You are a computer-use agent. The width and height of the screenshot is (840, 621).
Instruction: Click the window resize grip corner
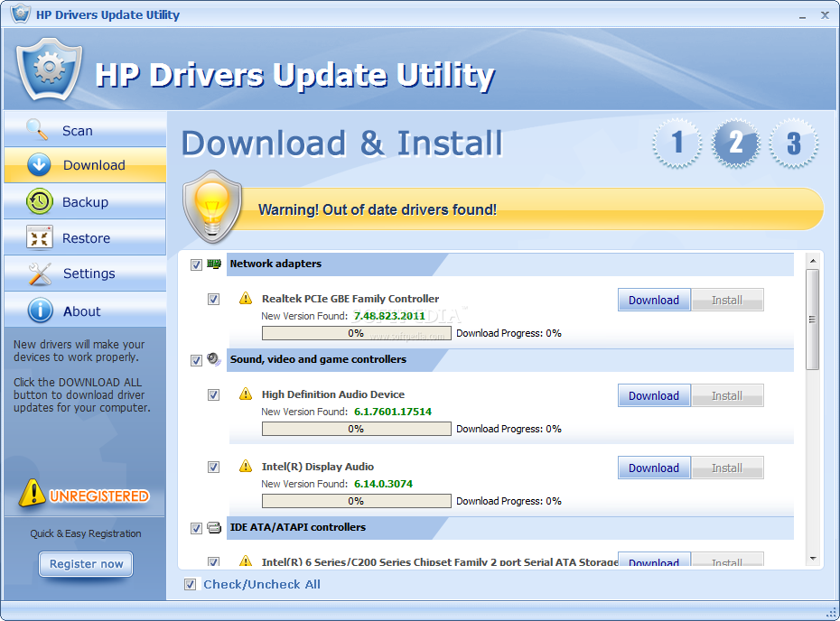831,611
